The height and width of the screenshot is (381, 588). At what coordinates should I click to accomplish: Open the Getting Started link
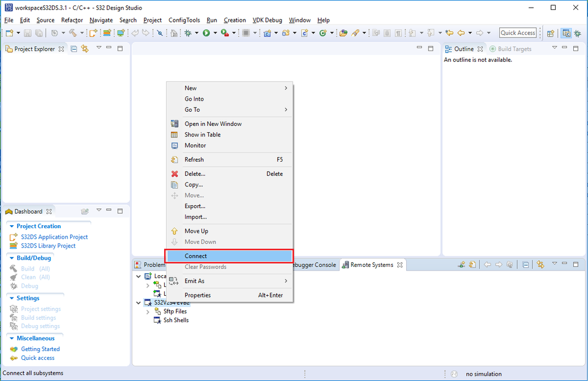[x=40, y=349]
